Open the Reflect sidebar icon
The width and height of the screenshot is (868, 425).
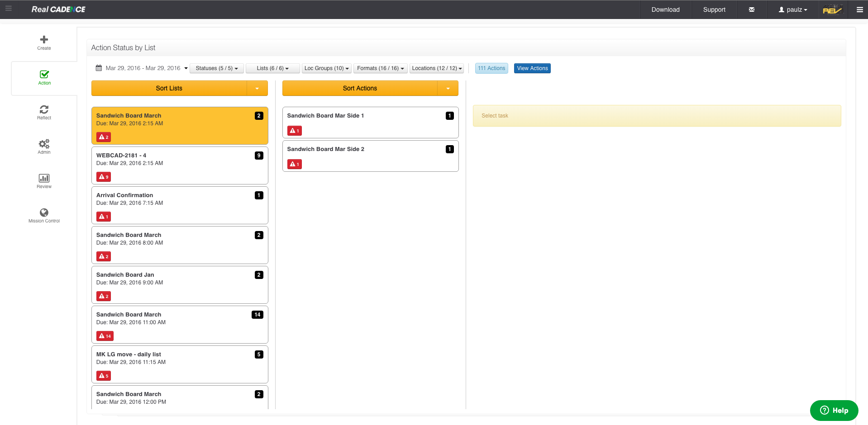pos(44,109)
